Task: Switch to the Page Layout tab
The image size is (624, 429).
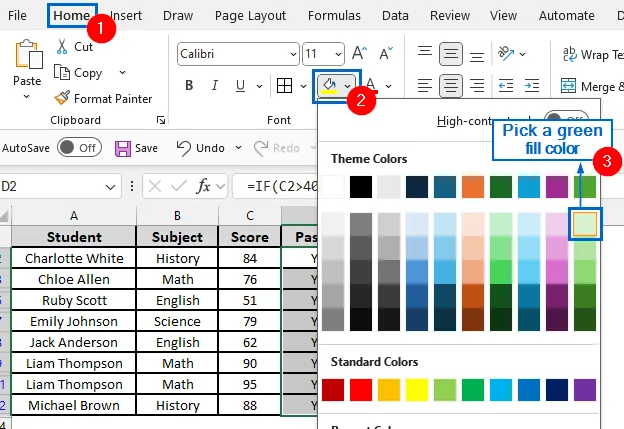Action: point(250,16)
